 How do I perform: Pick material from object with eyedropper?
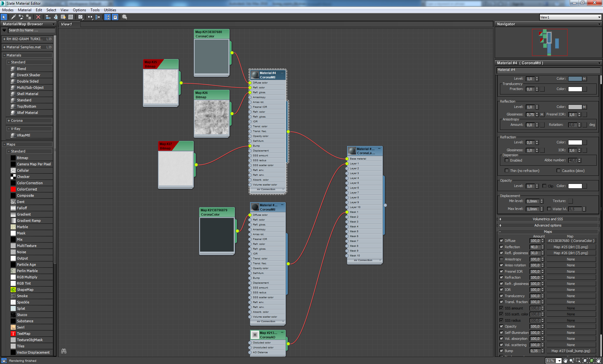tap(14, 17)
